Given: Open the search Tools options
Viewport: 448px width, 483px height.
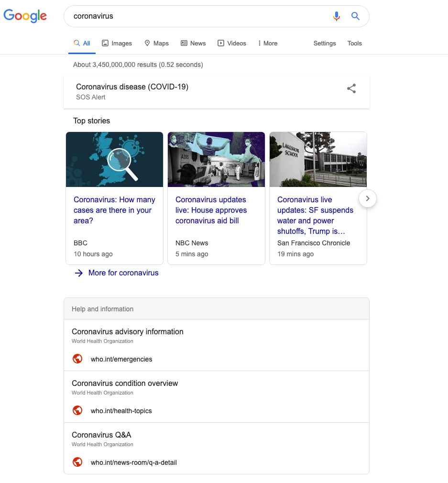Looking at the screenshot, I should 354,43.
